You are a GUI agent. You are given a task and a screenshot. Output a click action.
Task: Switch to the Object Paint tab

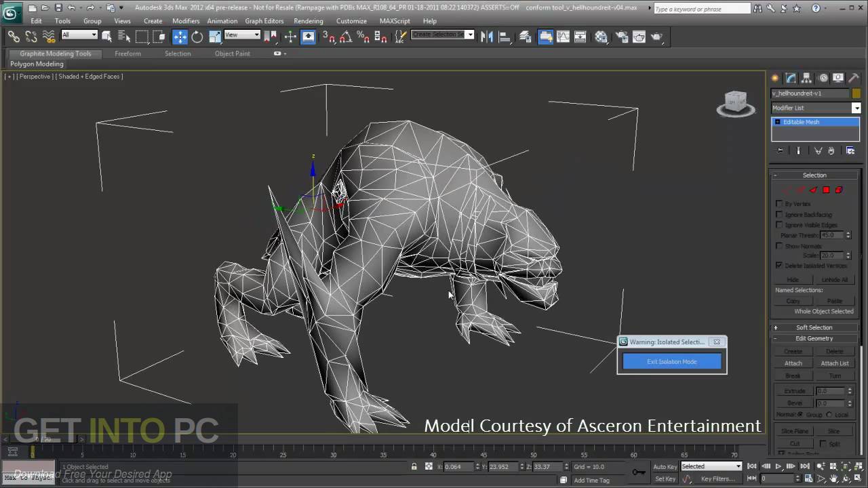point(233,54)
